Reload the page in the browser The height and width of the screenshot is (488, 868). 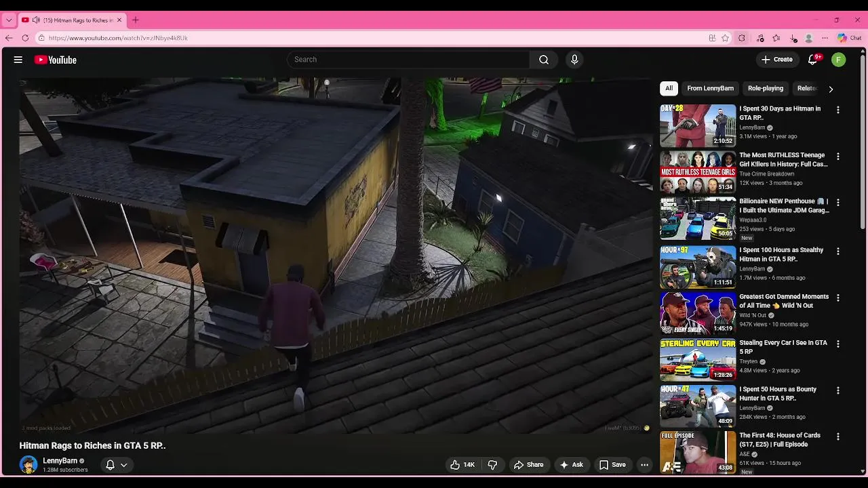click(25, 38)
